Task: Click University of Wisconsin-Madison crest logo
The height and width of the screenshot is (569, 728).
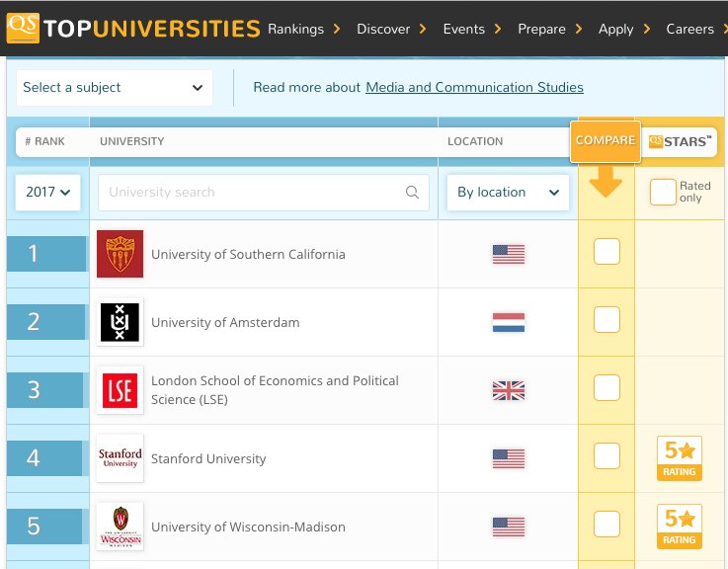Action: 120,527
